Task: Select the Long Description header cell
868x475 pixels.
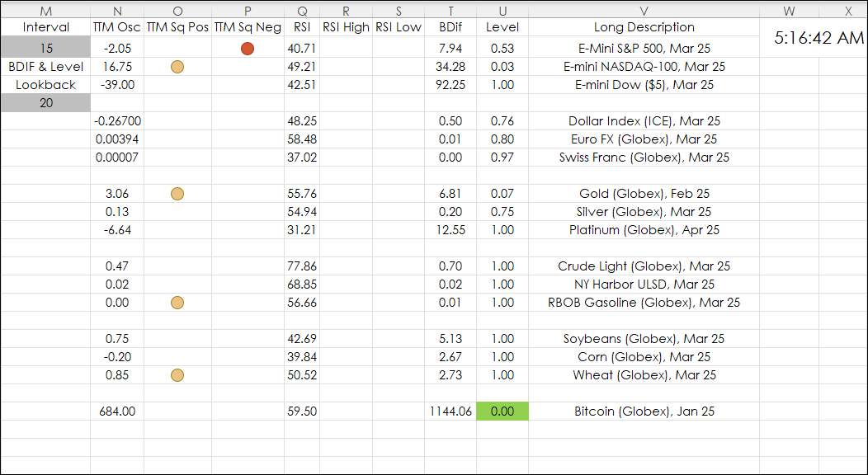Action: point(644,27)
